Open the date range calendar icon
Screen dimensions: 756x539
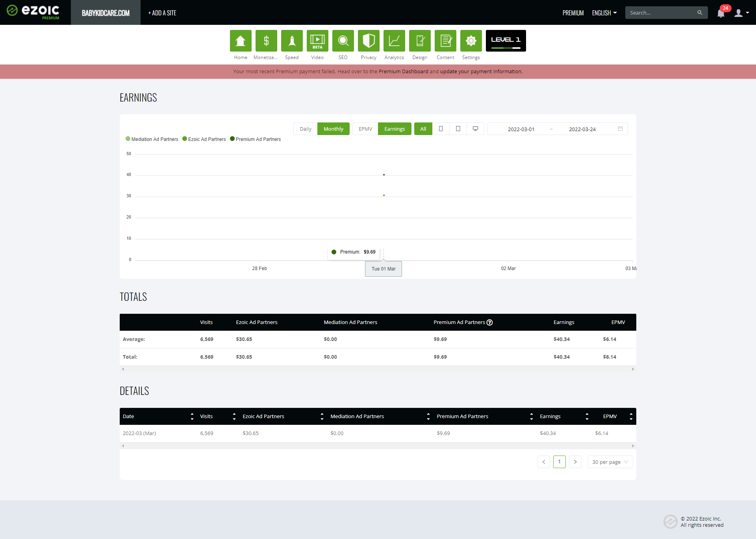[x=620, y=129]
